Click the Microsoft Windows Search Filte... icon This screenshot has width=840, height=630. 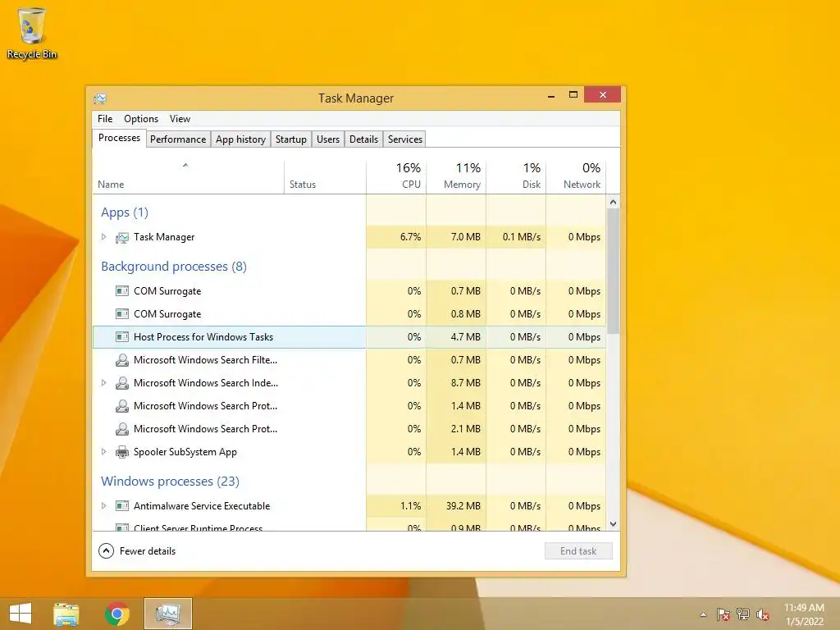(x=122, y=360)
